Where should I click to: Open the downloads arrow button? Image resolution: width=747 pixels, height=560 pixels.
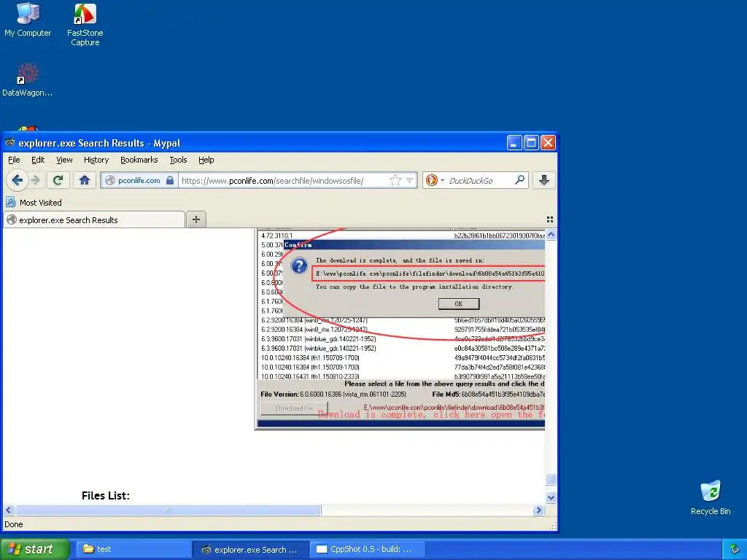pyautogui.click(x=544, y=181)
